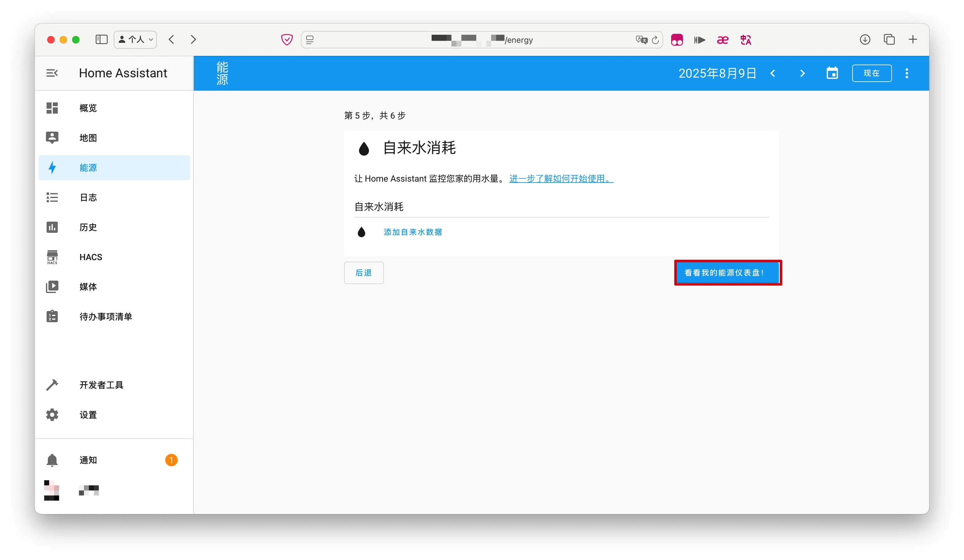Open the 媒体 media player icon
Viewport: 964px width, 560px height.
[x=52, y=287]
